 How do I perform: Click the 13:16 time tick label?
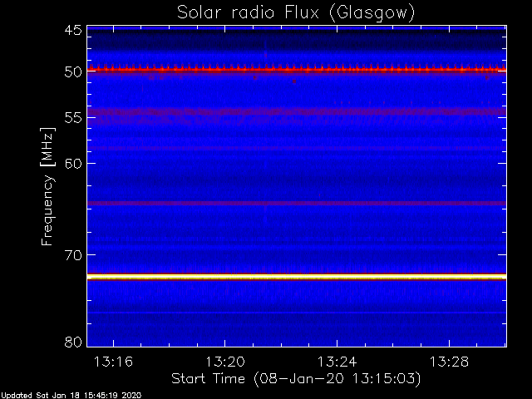click(113, 362)
